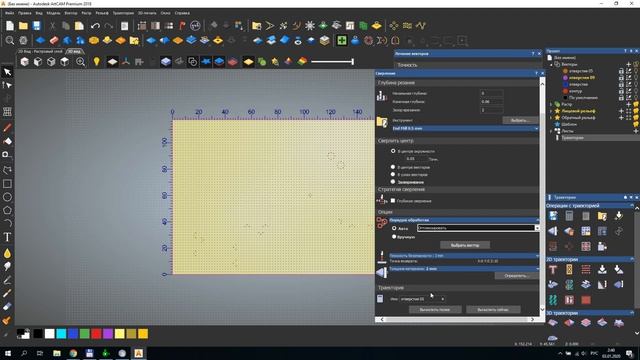This screenshot has width=640, height=360.
Task: Switch to the '2D Вид - Растровый слой' tab
Action: (40, 51)
